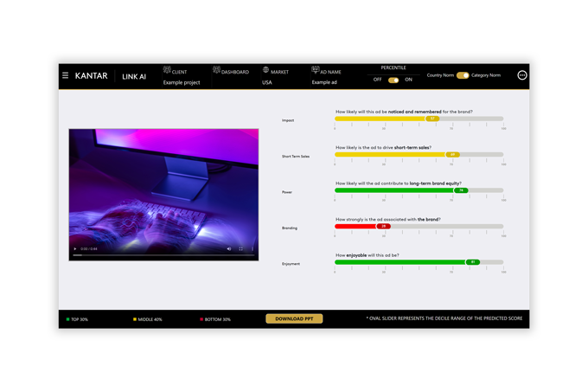Click the Enjoyment score oval slider
This screenshot has height=392, width=588.
(x=472, y=261)
